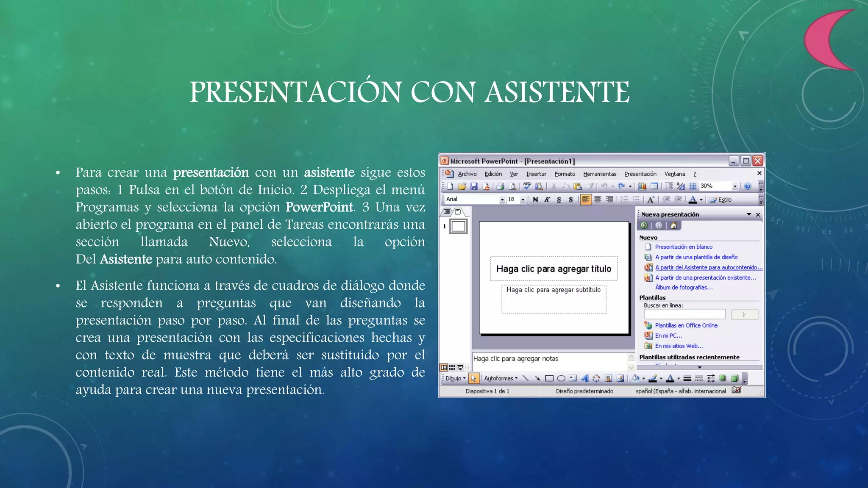
Task: Click A partir de una plantilla de diseño
Action: coord(696,257)
